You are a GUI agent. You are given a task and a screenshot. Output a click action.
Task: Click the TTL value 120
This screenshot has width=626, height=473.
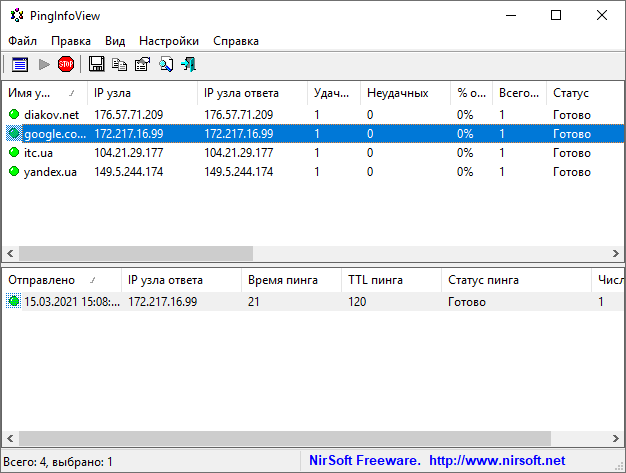pos(357,302)
